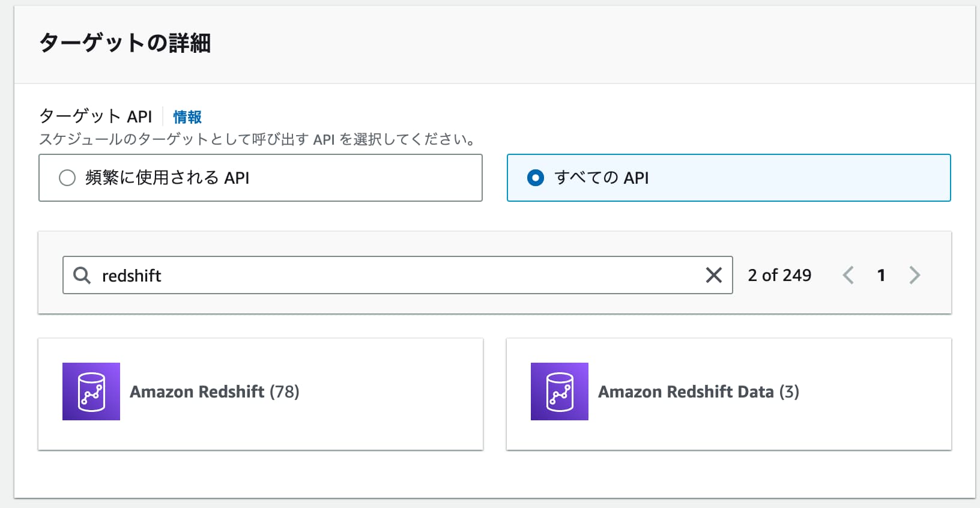The height and width of the screenshot is (508, 980).
Task: Choose Amazon Redshift (78) card
Action: pos(261,394)
